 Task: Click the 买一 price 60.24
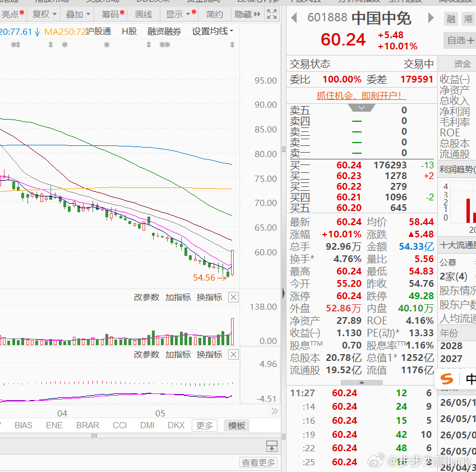(x=349, y=165)
